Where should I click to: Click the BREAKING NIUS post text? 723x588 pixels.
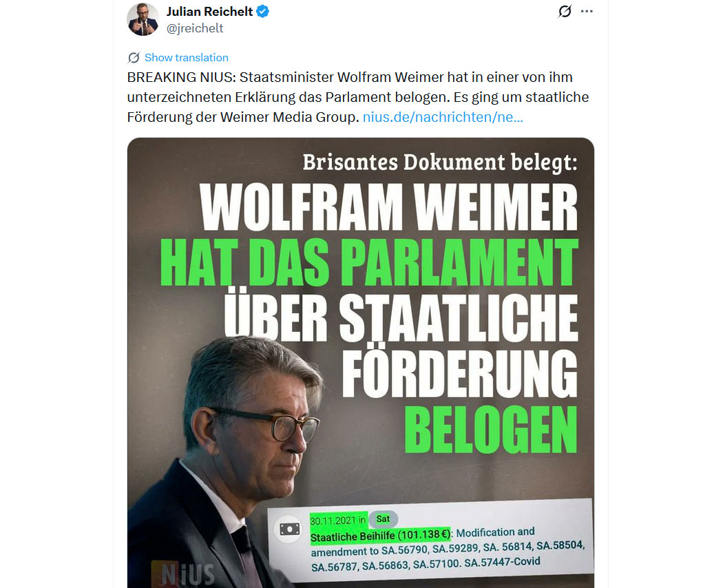358,97
